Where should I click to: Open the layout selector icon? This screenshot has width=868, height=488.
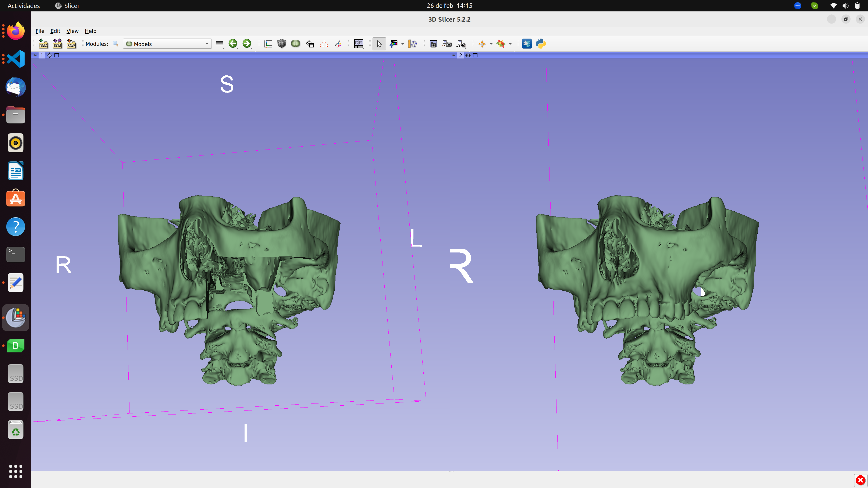359,44
